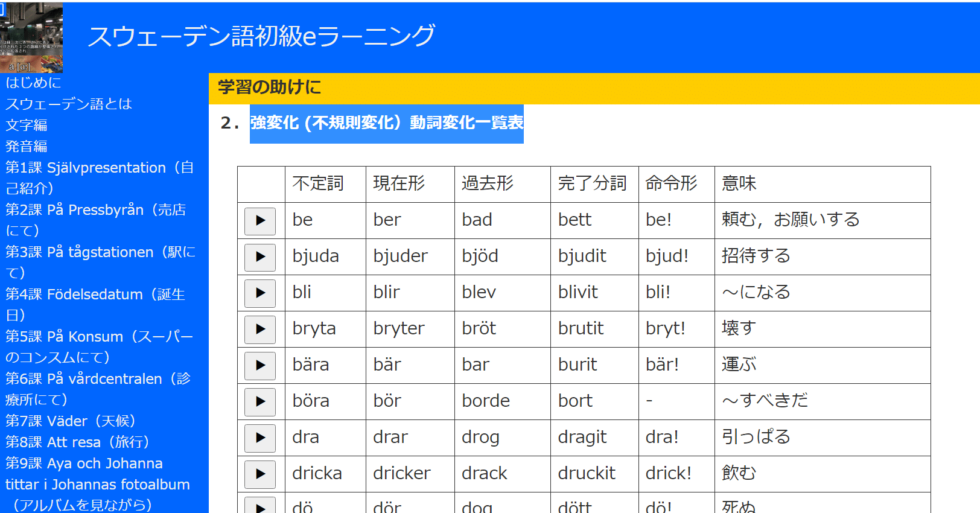Open the はじめに sidebar link
This screenshot has height=513, width=980.
point(34,83)
